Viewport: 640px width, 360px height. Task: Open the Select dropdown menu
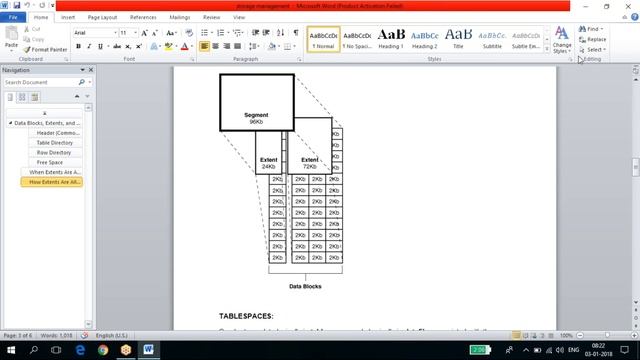[x=593, y=49]
